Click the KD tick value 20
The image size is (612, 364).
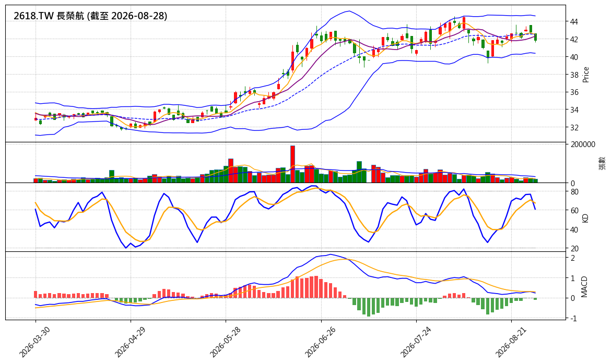point(574,249)
